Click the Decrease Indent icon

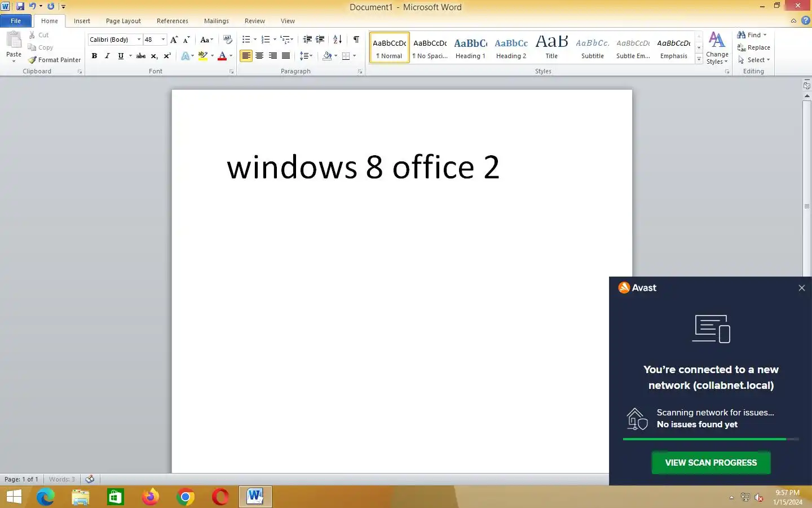pyautogui.click(x=307, y=40)
